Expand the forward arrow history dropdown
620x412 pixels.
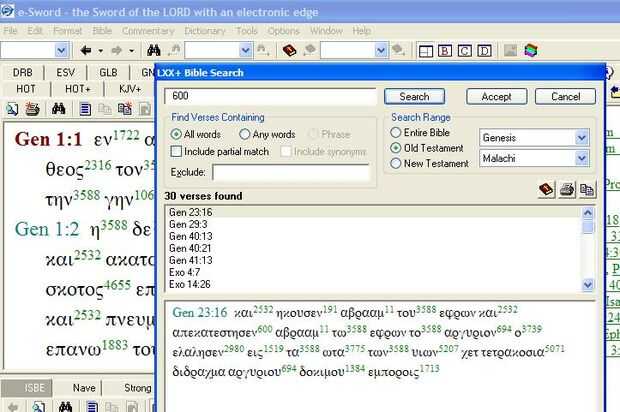tap(132, 51)
